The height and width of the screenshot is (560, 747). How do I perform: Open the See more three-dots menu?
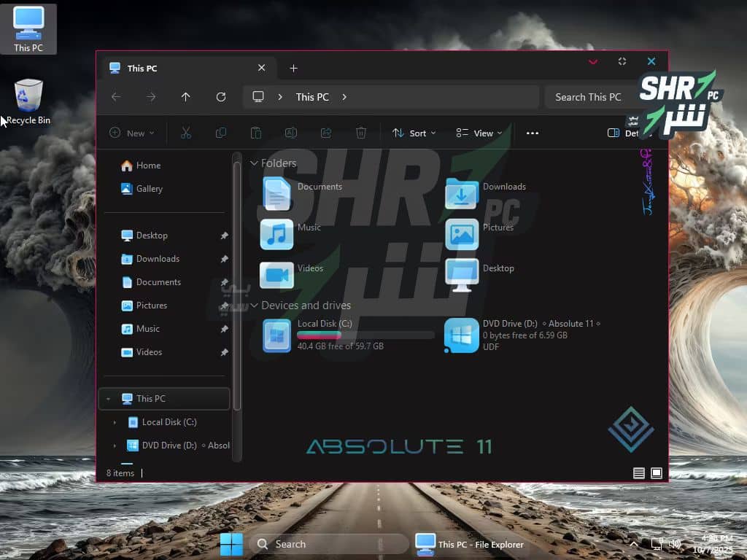pyautogui.click(x=533, y=133)
